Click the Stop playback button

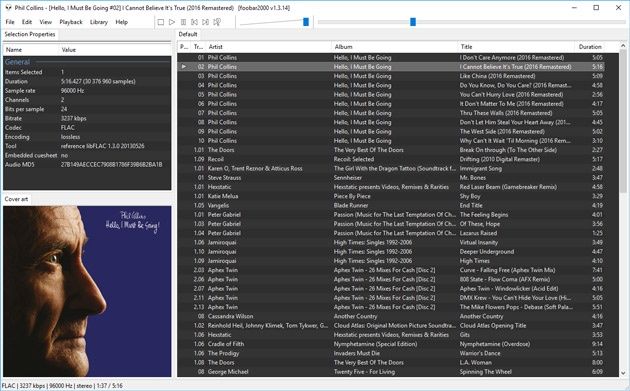tap(161, 22)
